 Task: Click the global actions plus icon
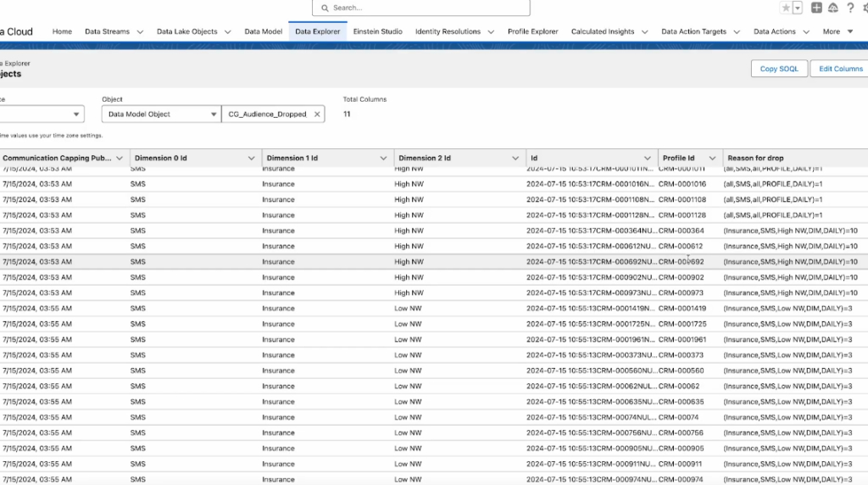[x=816, y=8]
